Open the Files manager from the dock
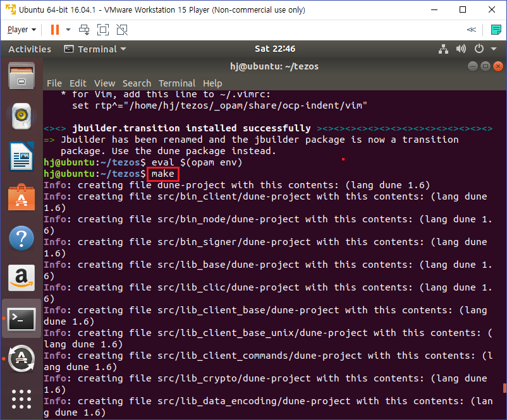Image resolution: width=507 pixels, height=420 pixels. [x=21, y=76]
